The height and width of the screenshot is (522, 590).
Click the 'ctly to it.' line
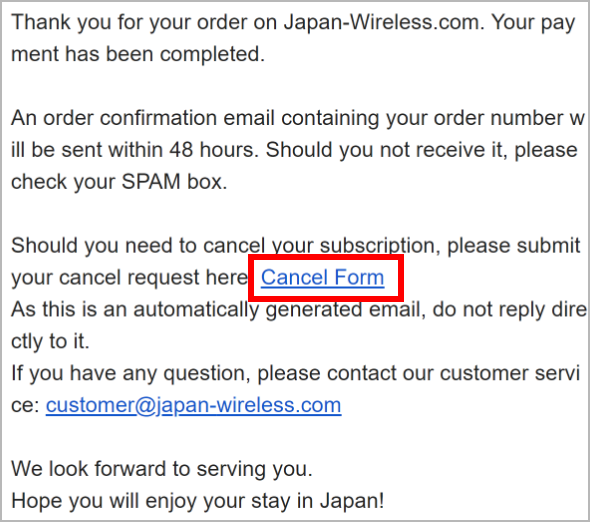click(50, 342)
